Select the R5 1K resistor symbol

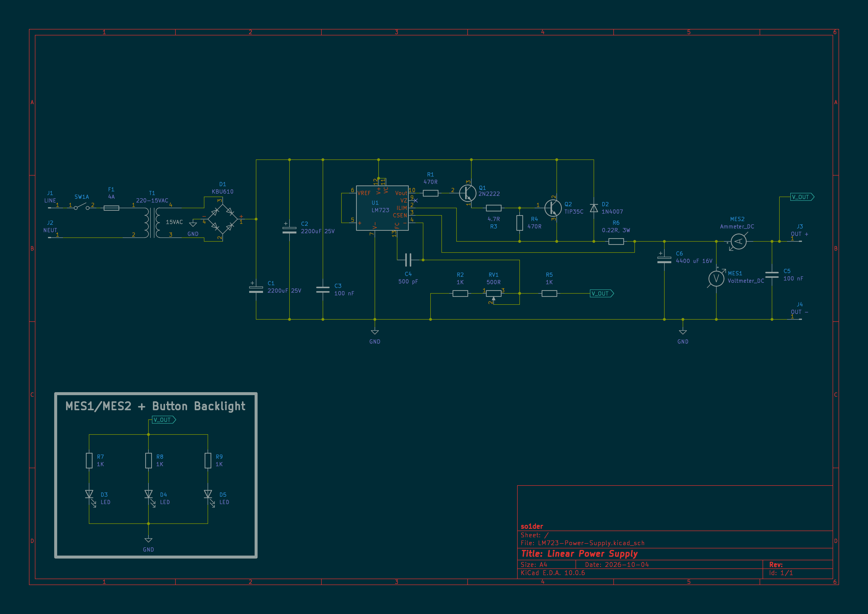(549, 293)
